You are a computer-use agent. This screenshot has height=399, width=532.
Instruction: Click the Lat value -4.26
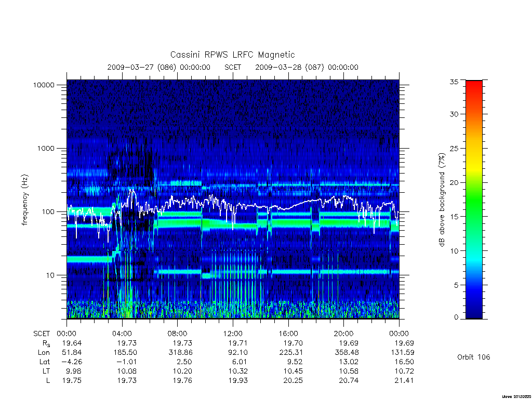(72, 362)
